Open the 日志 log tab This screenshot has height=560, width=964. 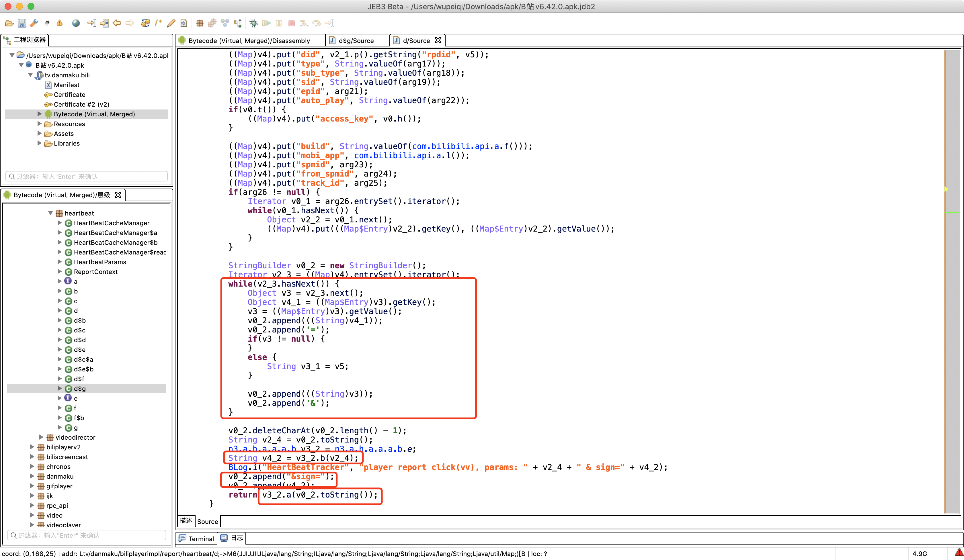232,538
